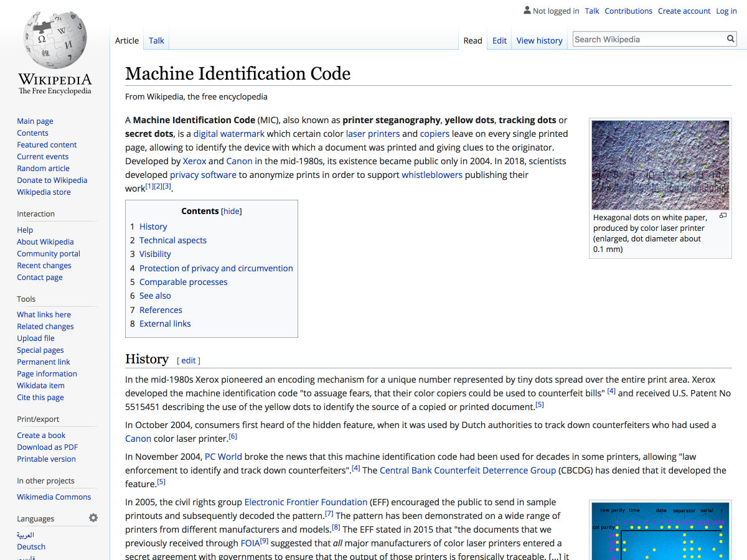Edit the History section

pos(189,360)
